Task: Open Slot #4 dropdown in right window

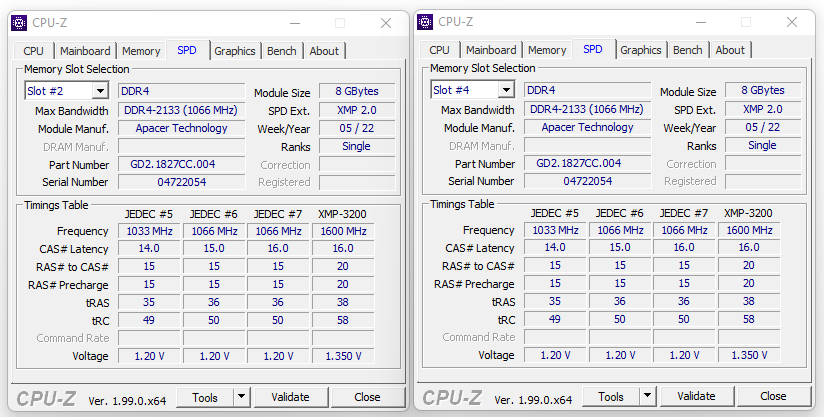Action: 506,90
